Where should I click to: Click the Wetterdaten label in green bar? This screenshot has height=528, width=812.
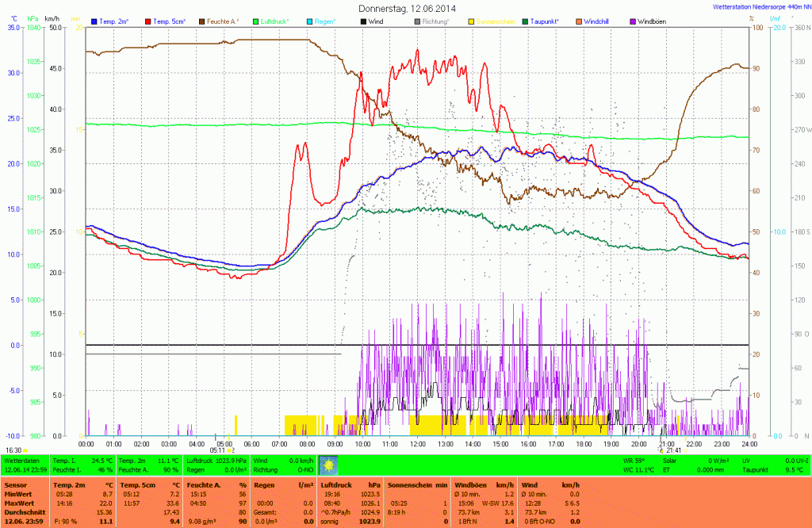tap(22, 460)
